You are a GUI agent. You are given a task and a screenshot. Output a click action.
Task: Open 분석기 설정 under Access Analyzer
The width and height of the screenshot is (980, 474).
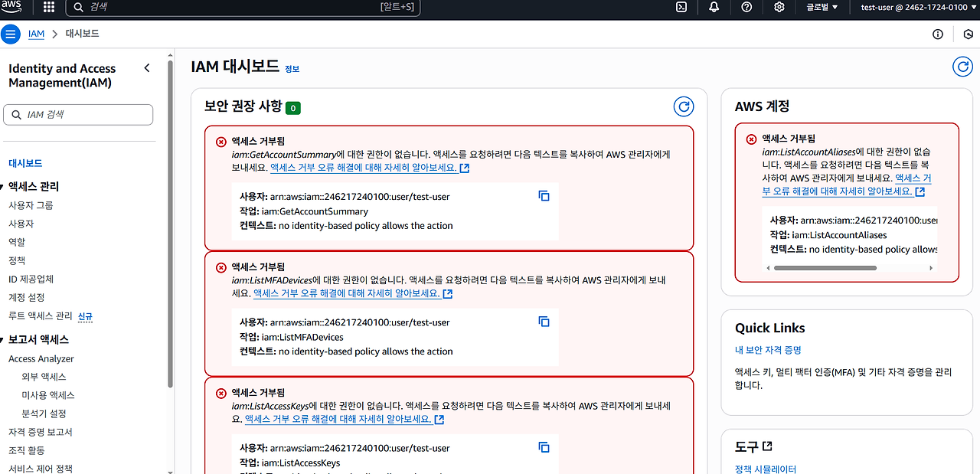click(x=44, y=414)
